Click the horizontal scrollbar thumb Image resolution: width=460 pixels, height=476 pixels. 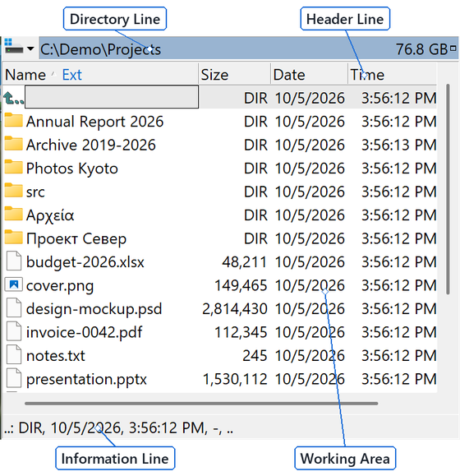(201, 404)
